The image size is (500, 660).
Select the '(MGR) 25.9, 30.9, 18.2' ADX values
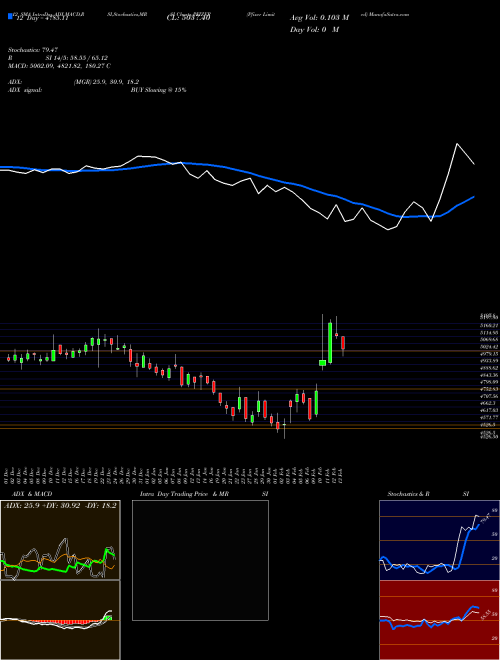point(106,82)
